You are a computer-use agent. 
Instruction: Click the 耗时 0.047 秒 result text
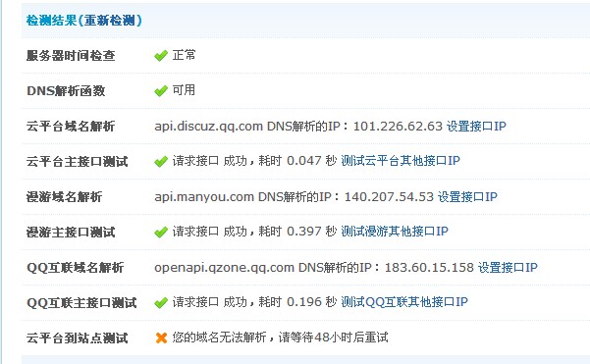coord(297,161)
